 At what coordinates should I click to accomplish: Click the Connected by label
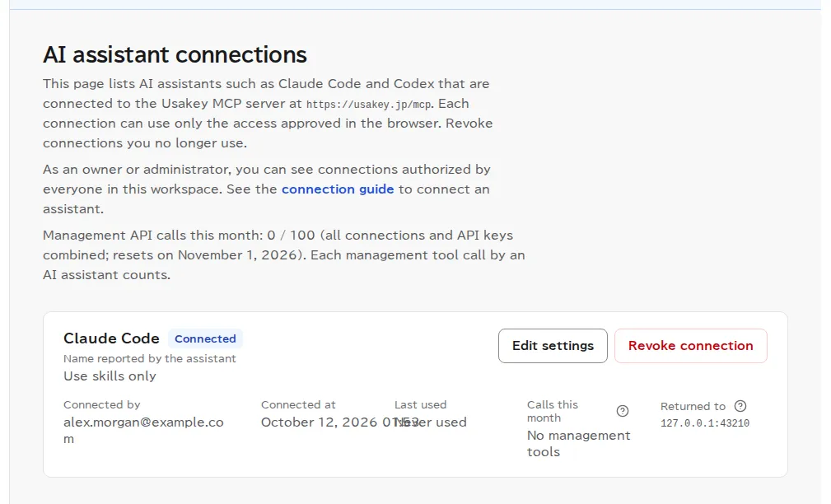pyautogui.click(x=102, y=404)
